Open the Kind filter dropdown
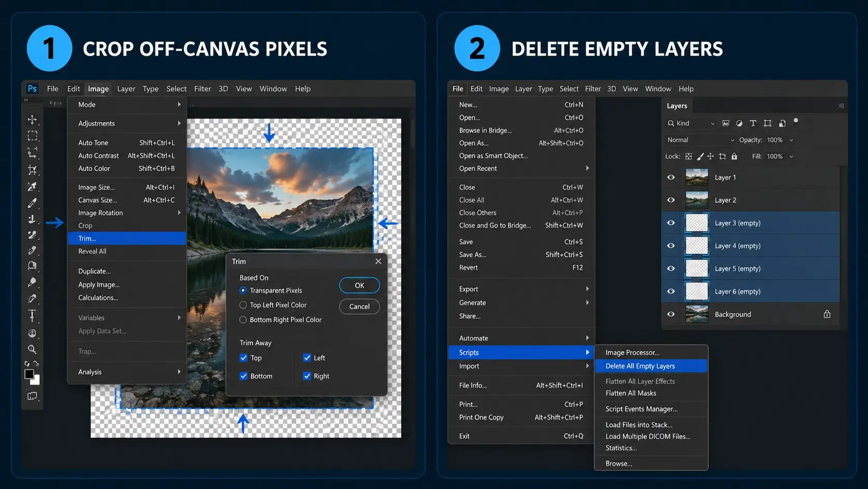This screenshot has width=868, height=489. tap(691, 123)
